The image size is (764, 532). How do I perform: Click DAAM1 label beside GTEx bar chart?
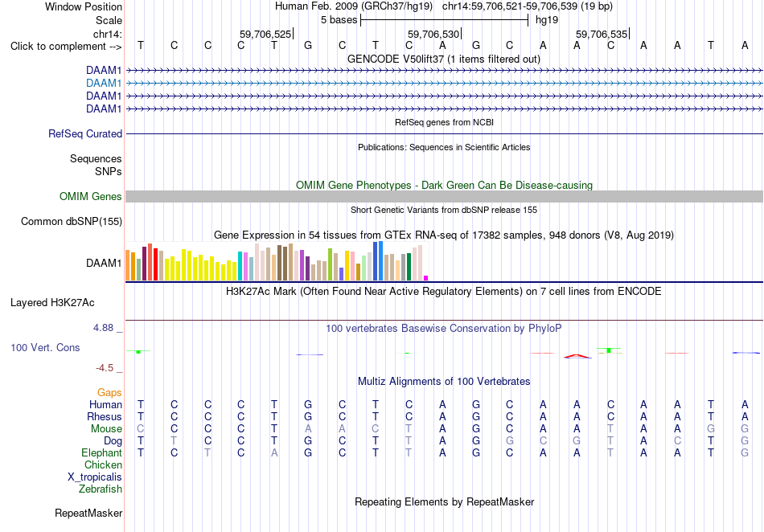pyautogui.click(x=104, y=264)
